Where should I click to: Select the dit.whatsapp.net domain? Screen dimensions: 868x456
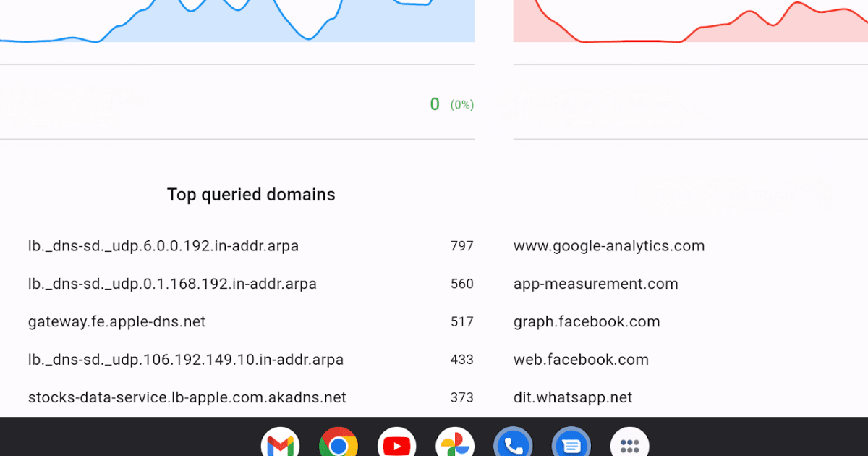(573, 397)
